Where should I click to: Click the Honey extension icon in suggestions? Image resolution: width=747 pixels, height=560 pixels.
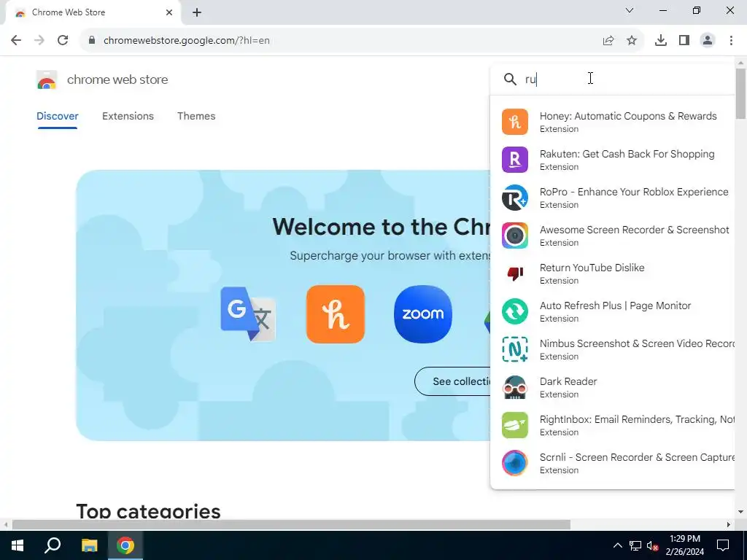[514, 122]
